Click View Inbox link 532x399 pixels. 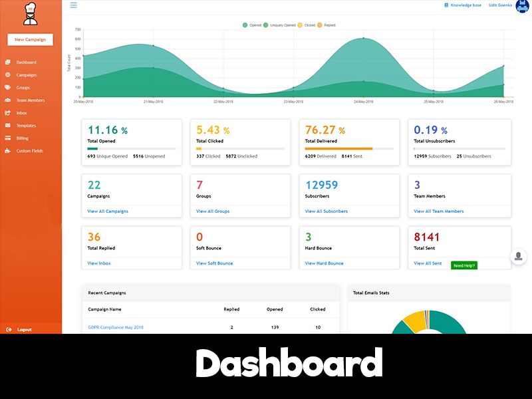coord(98,263)
